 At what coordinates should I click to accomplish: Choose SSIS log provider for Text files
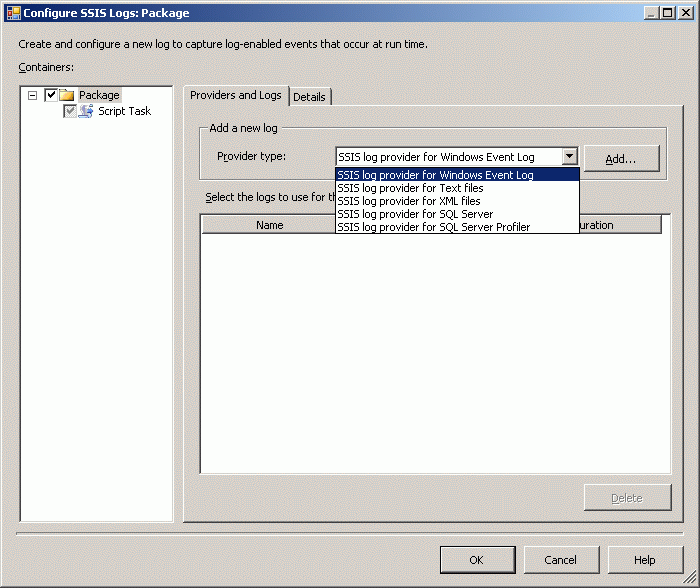(457, 188)
